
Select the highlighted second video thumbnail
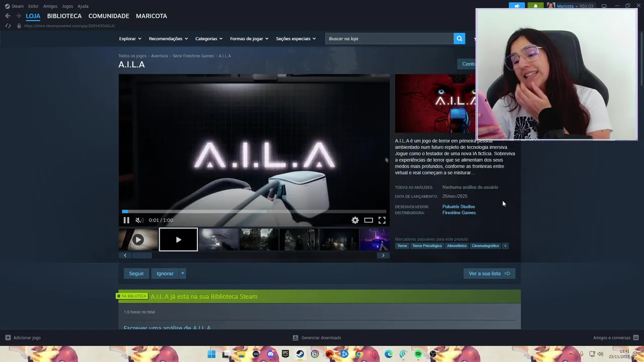179,240
